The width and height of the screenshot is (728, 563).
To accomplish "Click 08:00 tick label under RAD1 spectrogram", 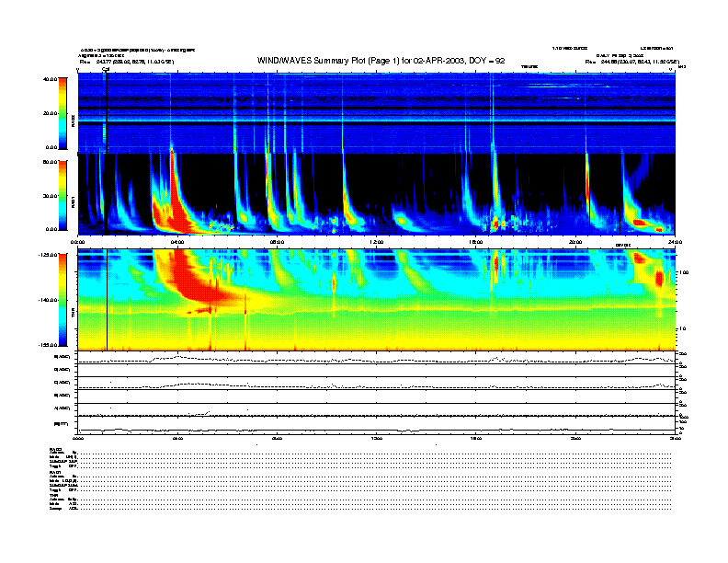I will tap(277, 242).
